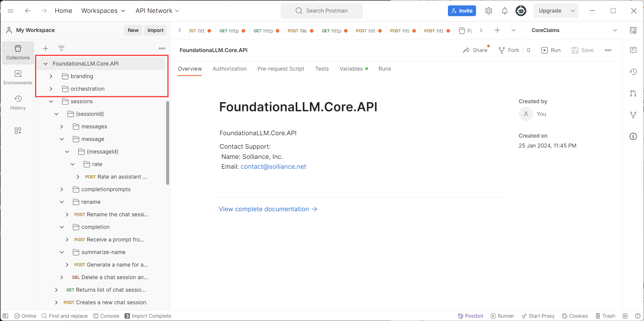Open the help icon in status bar

pyautogui.click(x=637, y=316)
